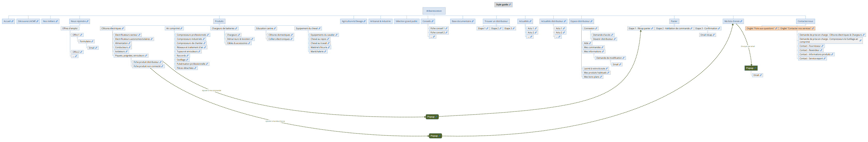
Task: Collapse the Conseils node children
Action: [x=428, y=24]
